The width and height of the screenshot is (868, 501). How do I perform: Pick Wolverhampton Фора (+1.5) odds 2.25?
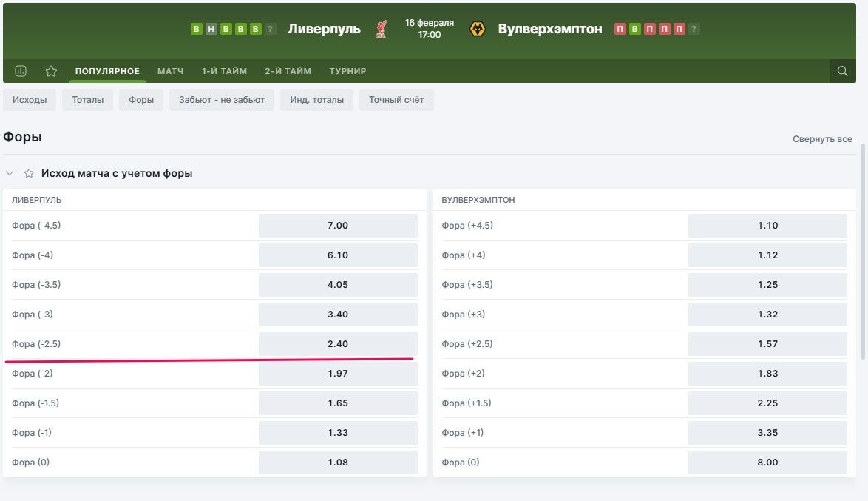[767, 403]
